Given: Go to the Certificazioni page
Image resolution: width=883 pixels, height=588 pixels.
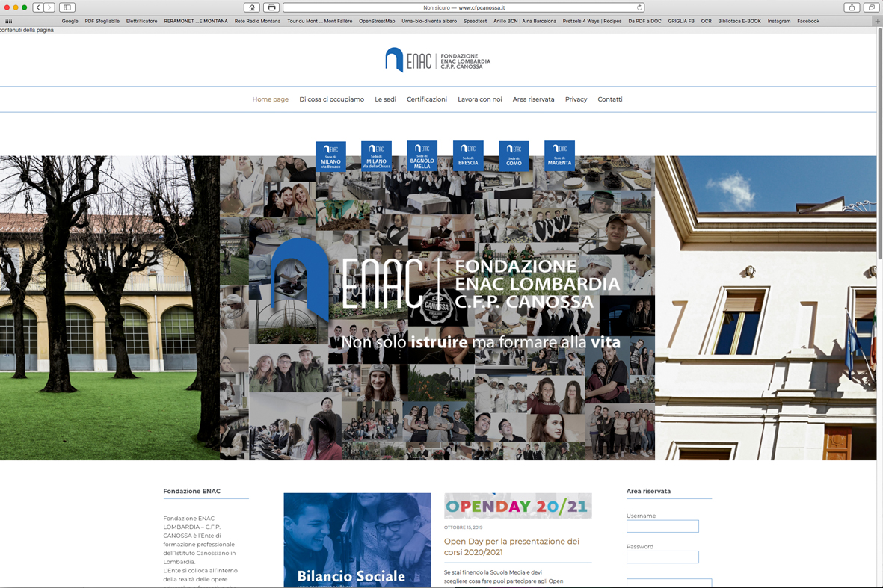Looking at the screenshot, I should pos(427,99).
